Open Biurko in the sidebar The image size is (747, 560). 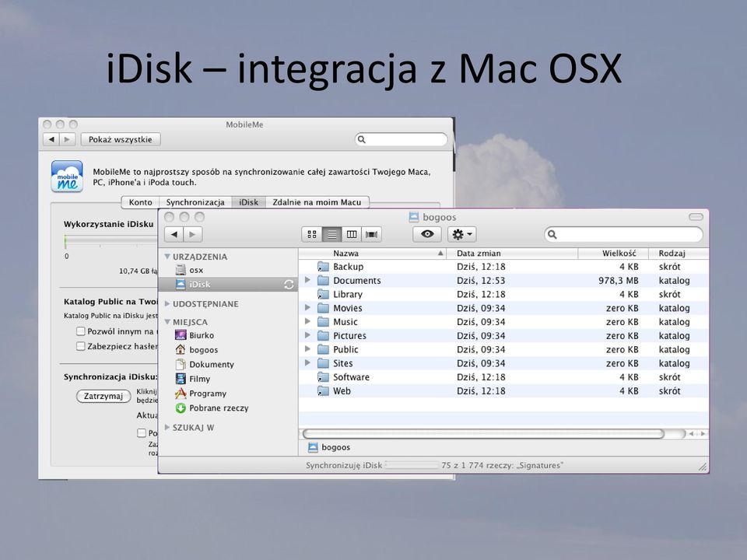195,335
